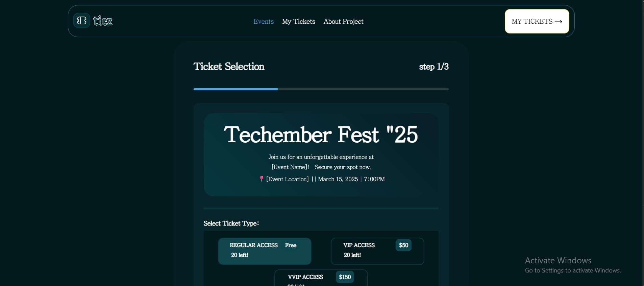Click the Activate Windows notification text

point(558,260)
